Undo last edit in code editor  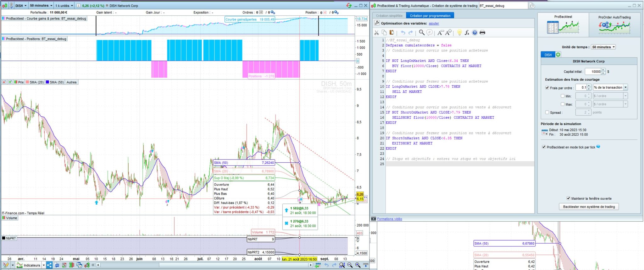(403, 33)
